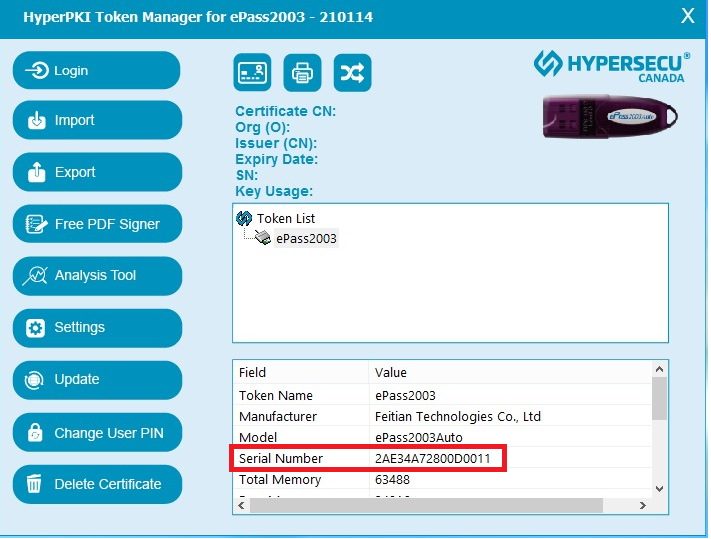Launch the Free PDF Signer
The height and width of the screenshot is (539, 711).
pyautogui.click(x=97, y=224)
